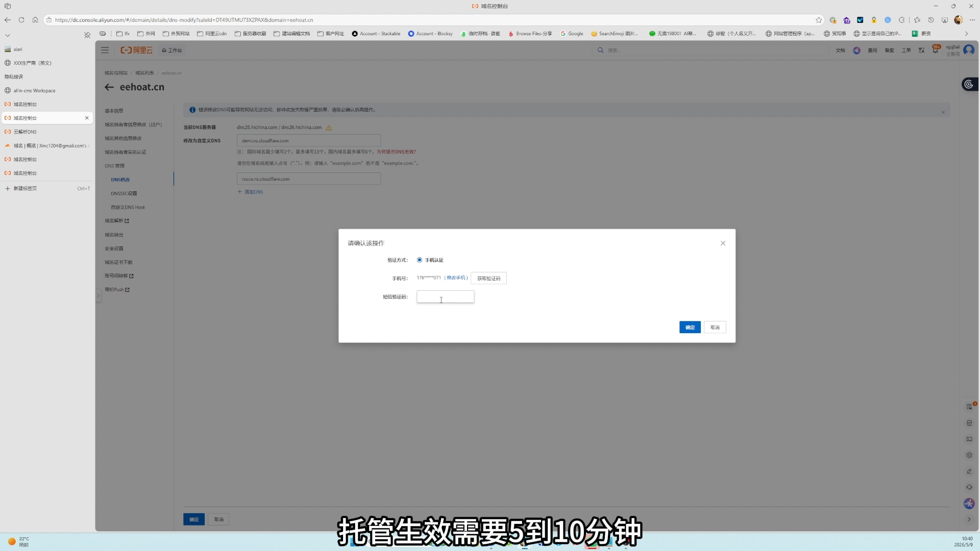Close the active 域名控制台 tab
This screenshot has width=980, height=551.
[87, 118]
